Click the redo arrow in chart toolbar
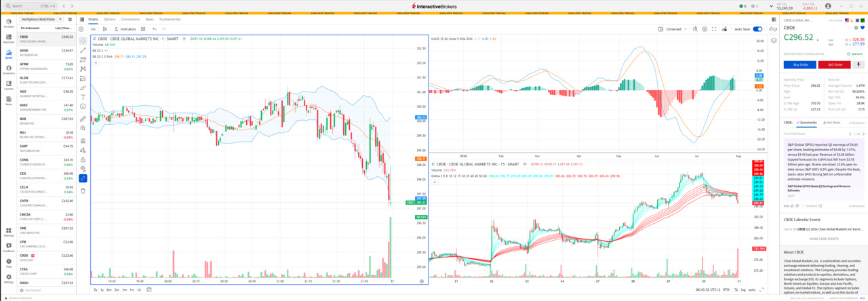This screenshot has height=301, width=868. tap(163, 29)
